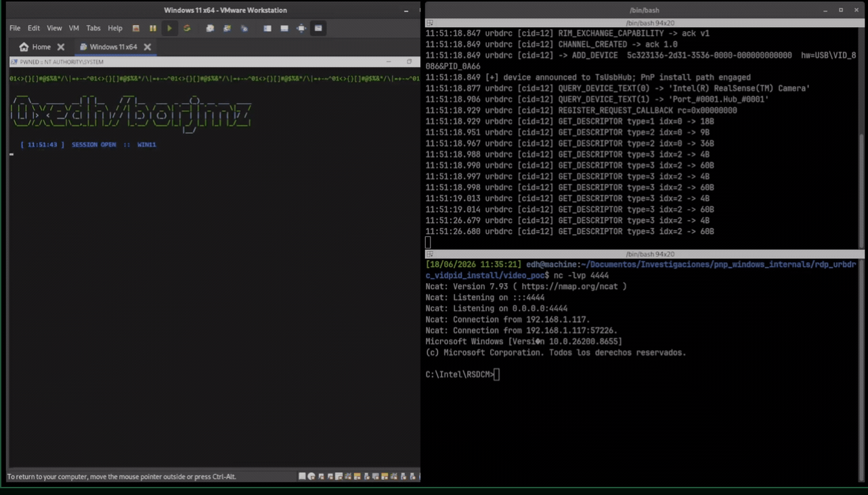Click the ADD_DEVICE log line
Viewport: 868px width, 495px height.
coord(641,61)
